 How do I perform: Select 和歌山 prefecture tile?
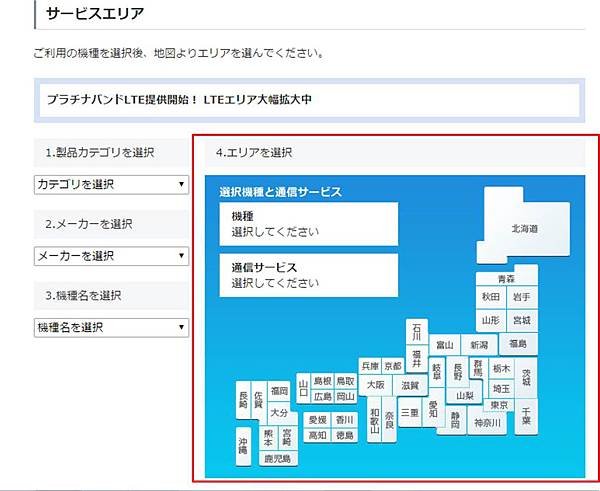374,420
